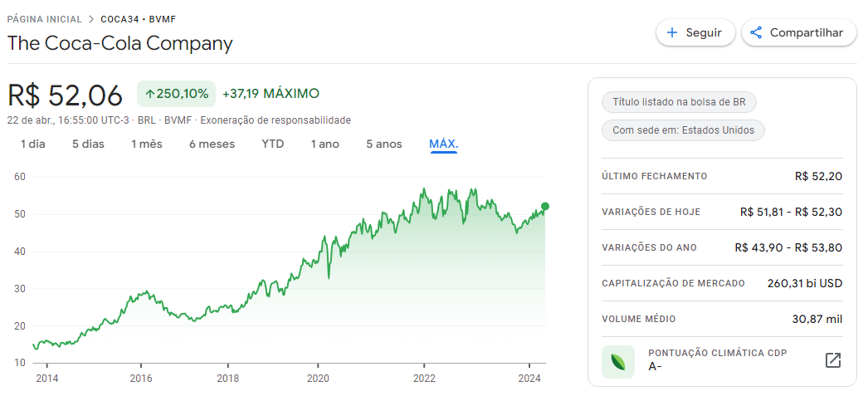Click the PONTUAÇÃO CLIMÁTICA CDP label
The height and width of the screenshot is (396, 868).
coord(717,354)
